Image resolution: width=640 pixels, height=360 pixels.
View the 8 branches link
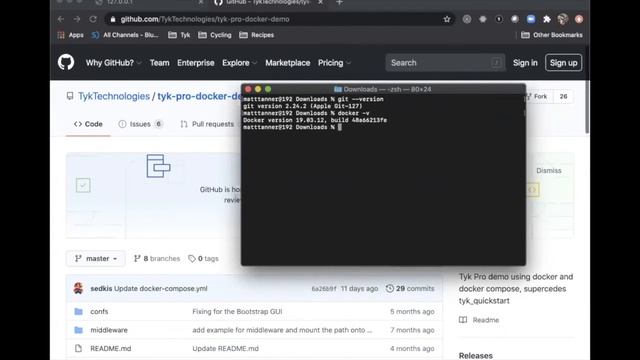click(x=157, y=258)
